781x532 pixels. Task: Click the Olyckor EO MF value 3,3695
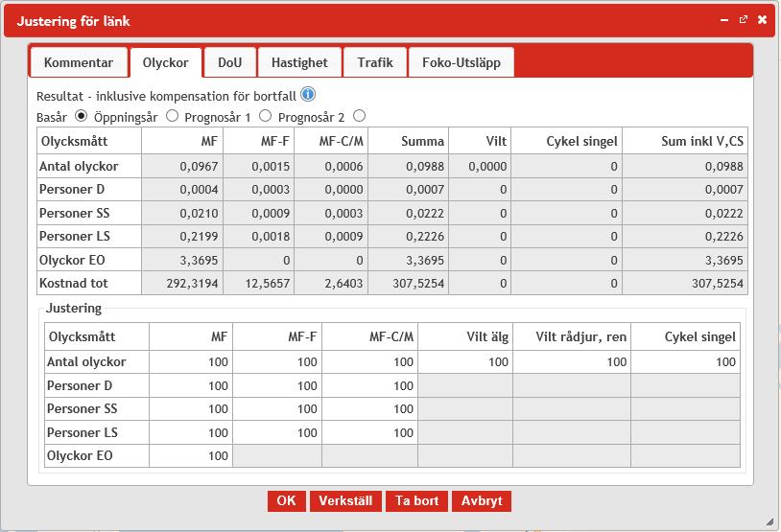click(x=199, y=260)
